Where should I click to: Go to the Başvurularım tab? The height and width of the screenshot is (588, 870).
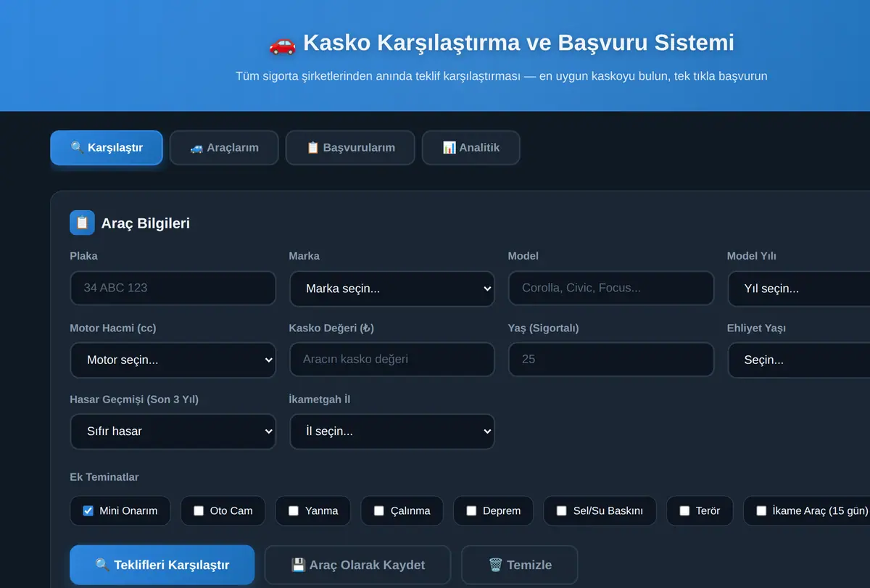click(x=350, y=148)
